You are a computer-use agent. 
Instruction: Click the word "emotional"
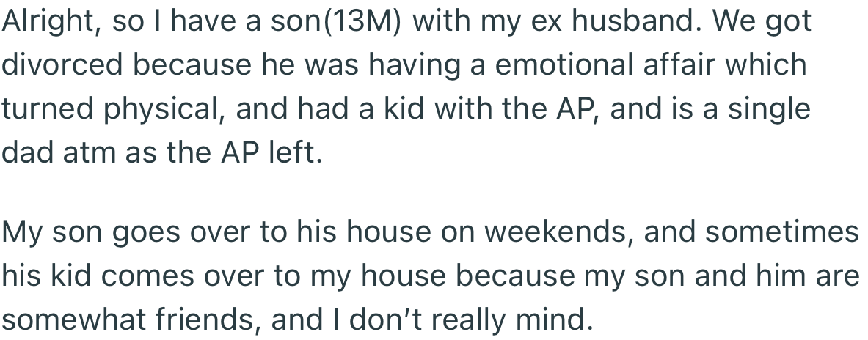(552, 65)
